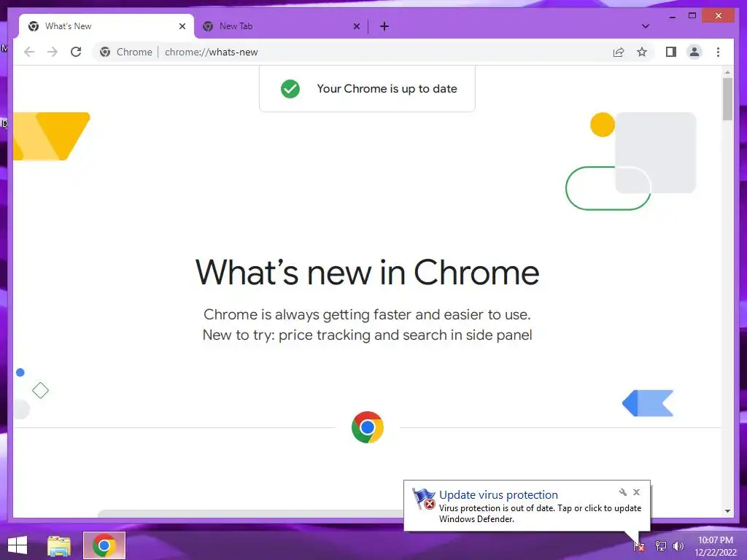Click 'New to try: price tracking' text
Image resolution: width=747 pixels, height=560 pixels.
pos(368,335)
